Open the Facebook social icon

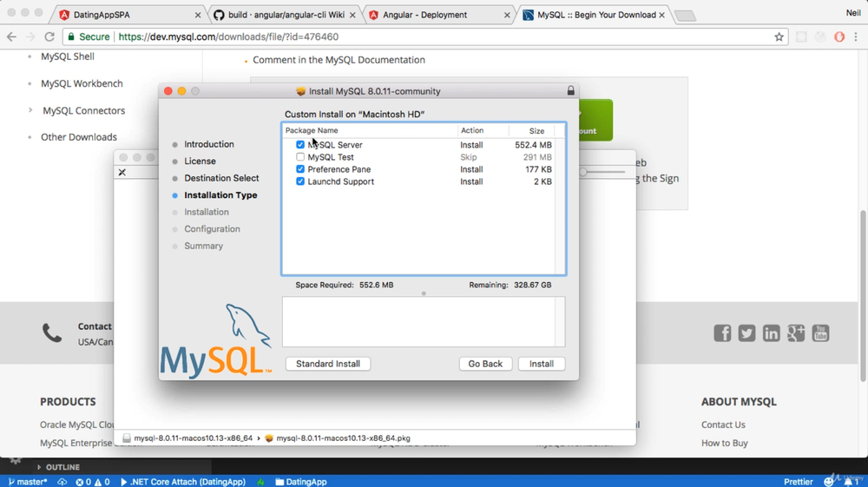point(722,333)
